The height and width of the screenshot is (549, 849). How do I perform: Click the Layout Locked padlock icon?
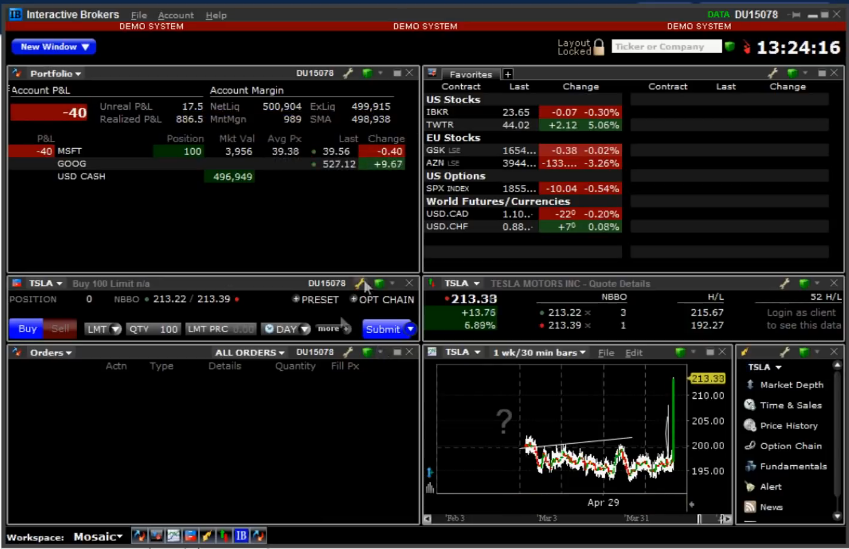pos(599,47)
